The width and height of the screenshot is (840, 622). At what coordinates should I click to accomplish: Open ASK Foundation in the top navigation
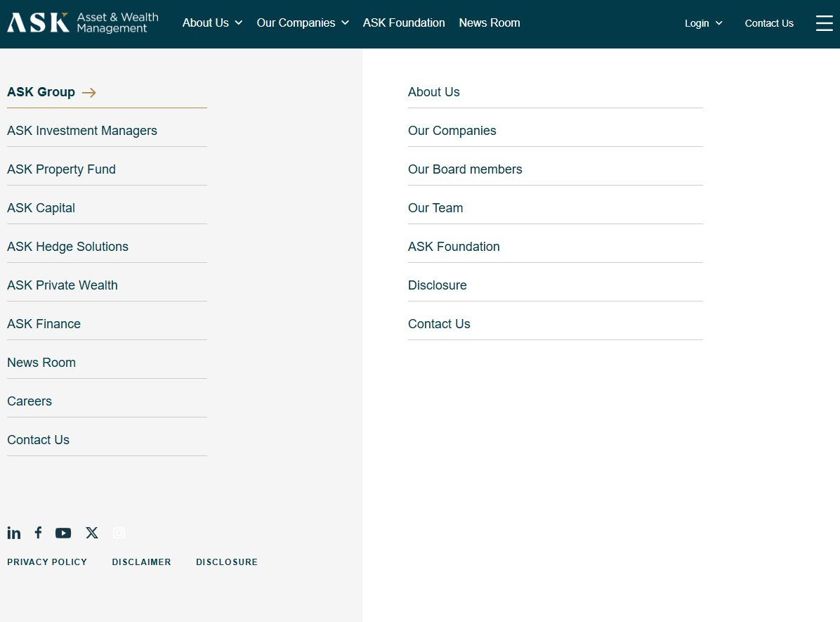[x=404, y=22]
